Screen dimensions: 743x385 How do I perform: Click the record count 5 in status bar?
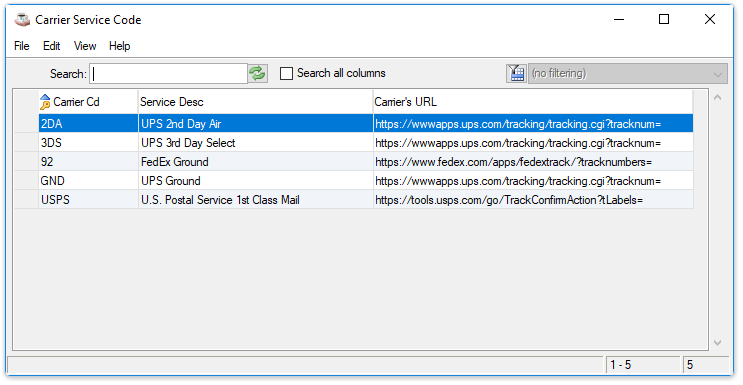[705, 365]
